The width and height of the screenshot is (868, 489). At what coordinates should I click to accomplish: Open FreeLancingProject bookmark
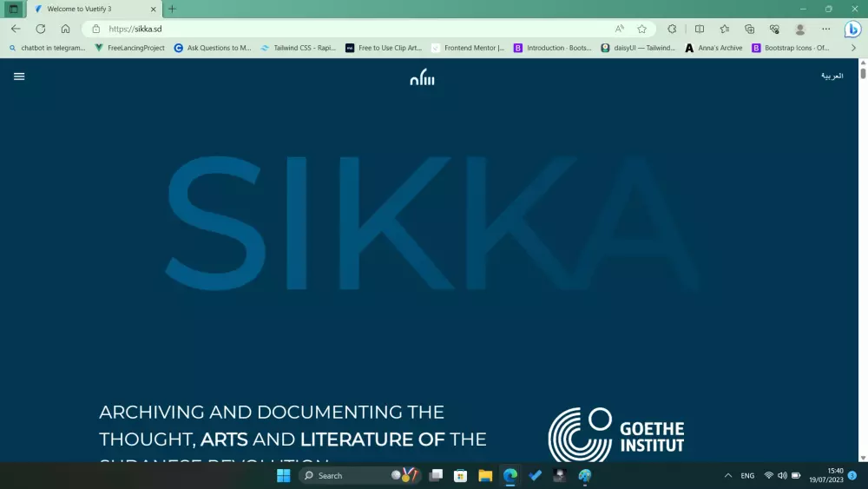[x=130, y=48]
